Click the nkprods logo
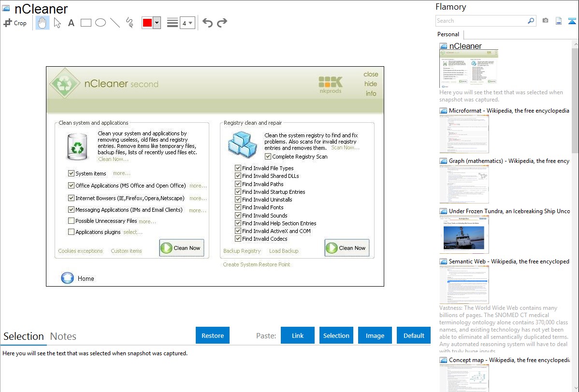The image size is (579, 392). [x=331, y=85]
